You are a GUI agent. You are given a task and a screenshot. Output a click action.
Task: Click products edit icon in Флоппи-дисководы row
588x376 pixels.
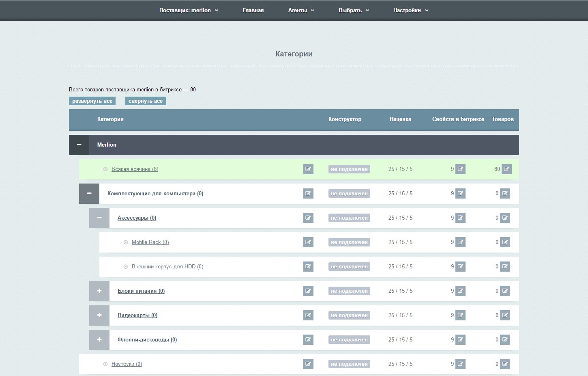click(505, 339)
